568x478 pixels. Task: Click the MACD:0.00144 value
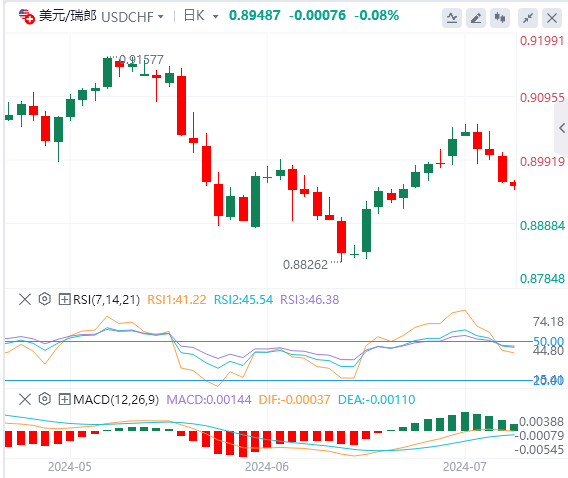tap(209, 400)
